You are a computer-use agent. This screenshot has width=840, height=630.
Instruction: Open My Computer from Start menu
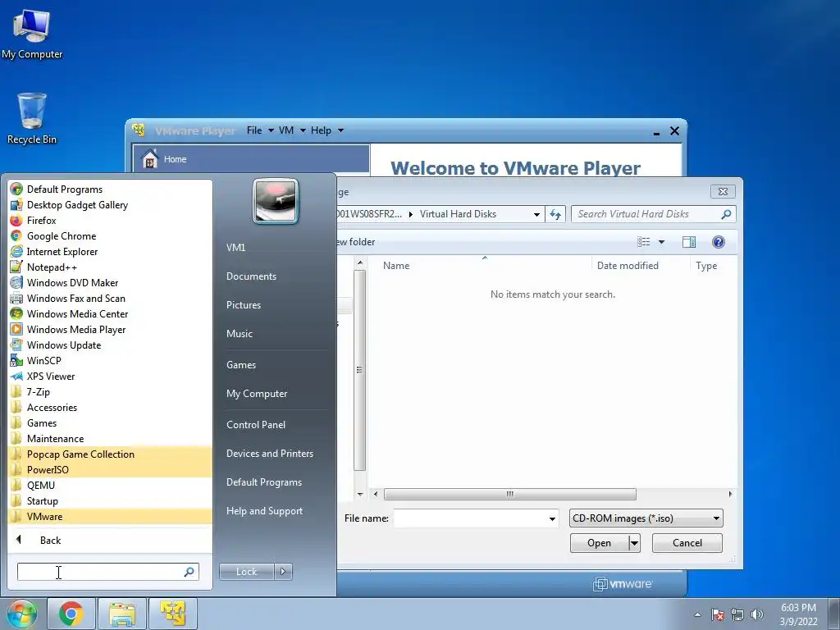click(x=257, y=394)
